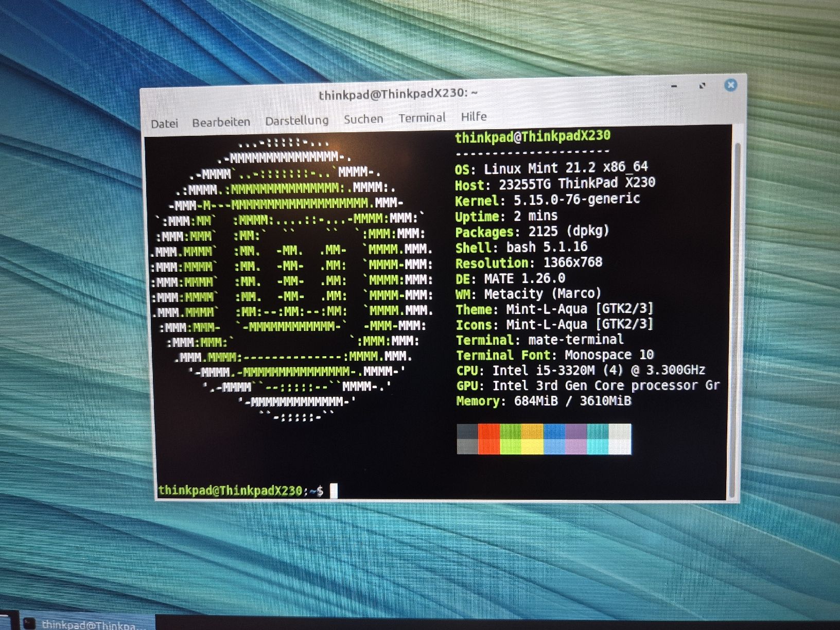Open the Suchen menu
The width and height of the screenshot is (840, 630).
pyautogui.click(x=363, y=119)
